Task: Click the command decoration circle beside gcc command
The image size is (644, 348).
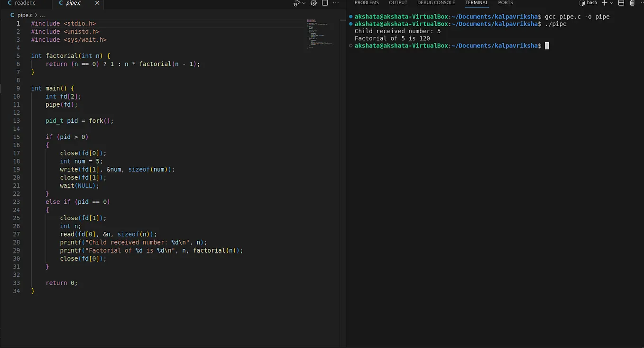Action: 350,17
